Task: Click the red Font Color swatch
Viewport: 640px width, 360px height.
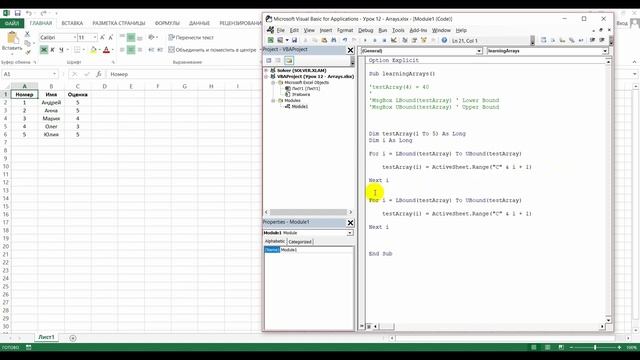Action: tap(106, 50)
